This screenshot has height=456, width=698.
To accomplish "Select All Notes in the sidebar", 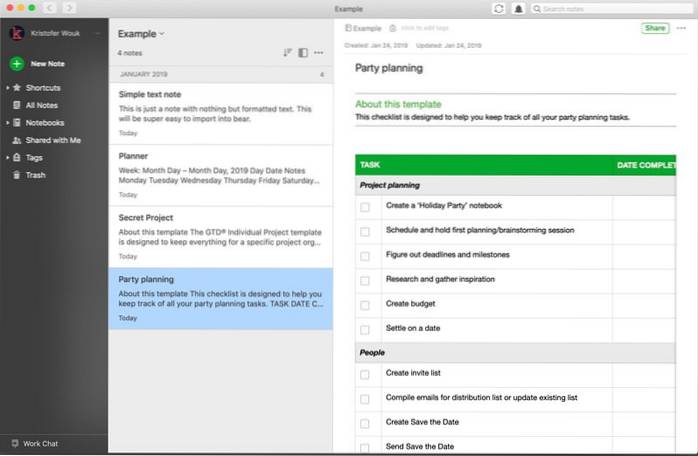I will click(43, 105).
